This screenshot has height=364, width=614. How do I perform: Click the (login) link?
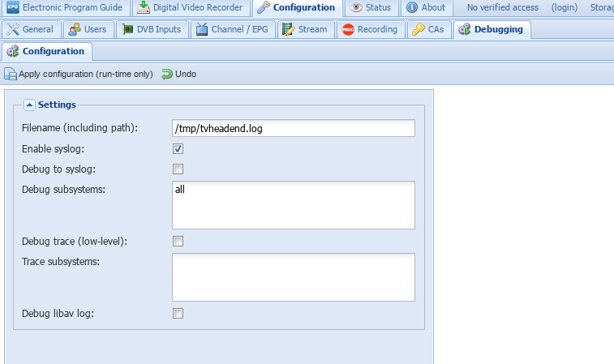(x=565, y=8)
